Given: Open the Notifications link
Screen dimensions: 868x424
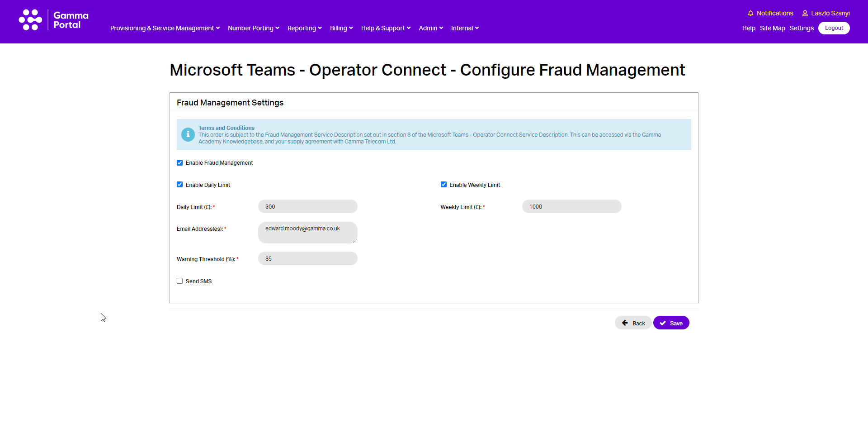Looking at the screenshot, I should pos(775,13).
